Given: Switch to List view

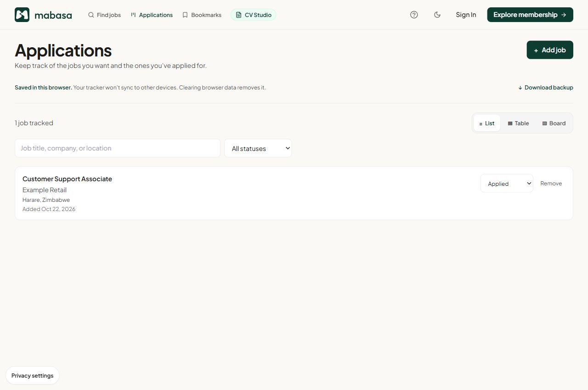Looking at the screenshot, I should (487, 123).
